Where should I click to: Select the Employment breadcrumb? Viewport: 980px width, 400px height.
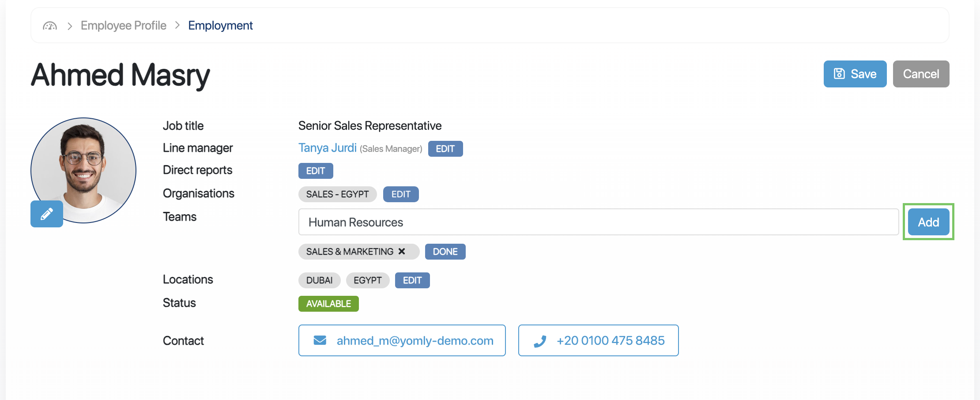220,26
